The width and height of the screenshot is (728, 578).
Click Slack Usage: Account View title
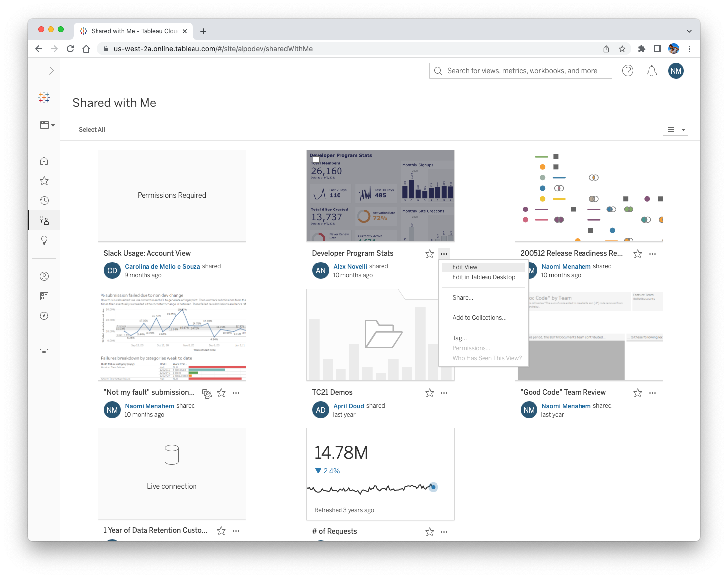[147, 253]
